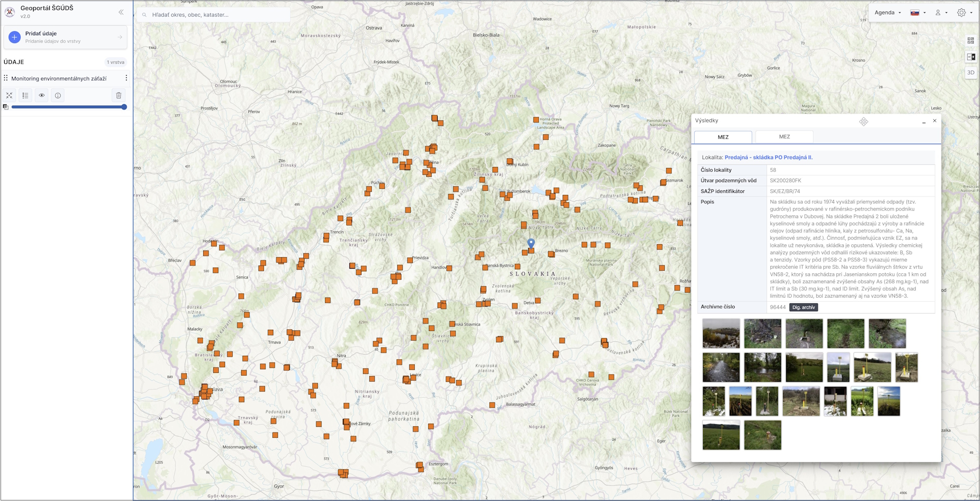Open the language flag dropdown
980x501 pixels.
click(917, 12)
